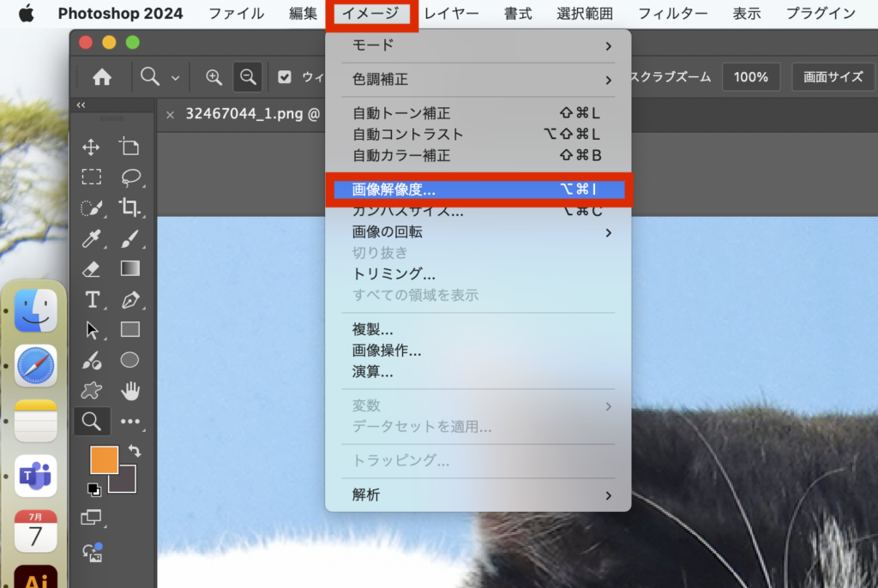Open the レイヤー menu

pos(451,13)
